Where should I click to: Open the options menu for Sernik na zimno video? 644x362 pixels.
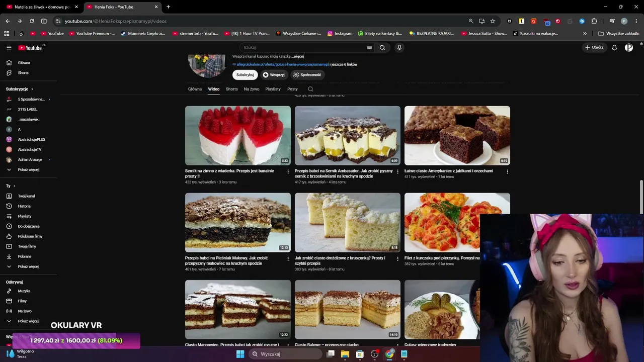point(288,171)
